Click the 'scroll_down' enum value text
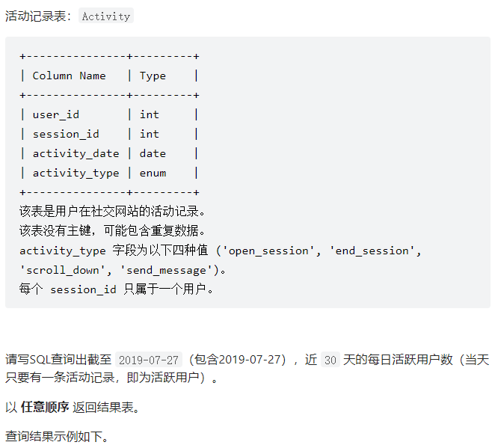This screenshot has height=448, width=495. 62,271
